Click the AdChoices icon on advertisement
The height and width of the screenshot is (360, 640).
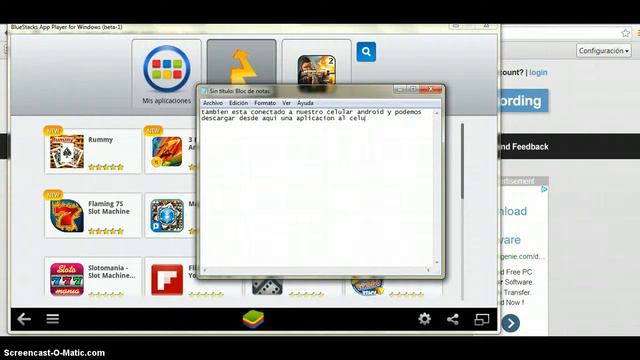pos(544,189)
